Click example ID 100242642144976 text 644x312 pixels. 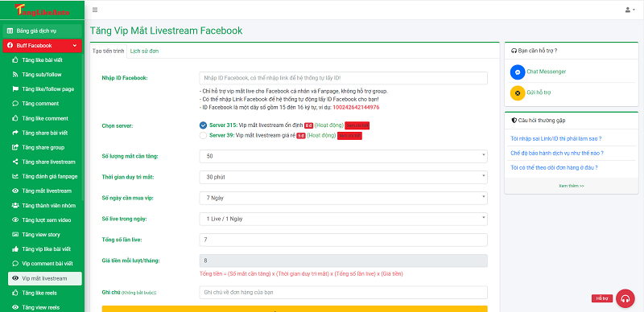pyautogui.click(x=356, y=107)
